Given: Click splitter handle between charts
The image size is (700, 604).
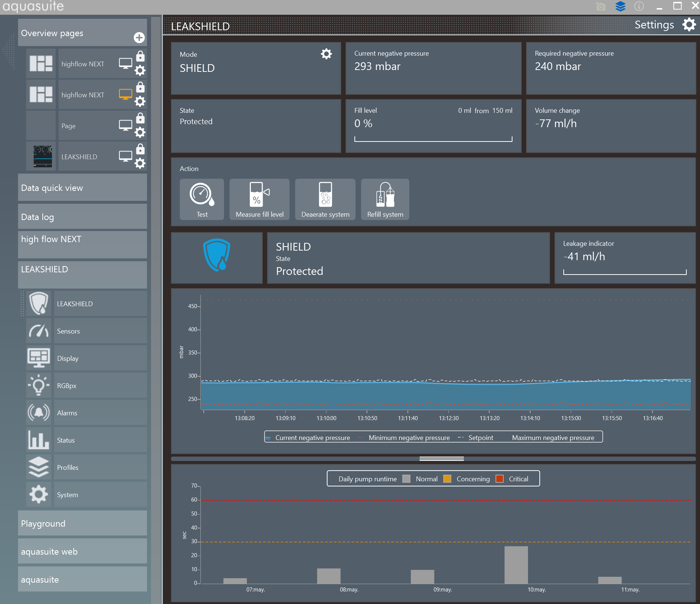Looking at the screenshot, I should (441, 459).
